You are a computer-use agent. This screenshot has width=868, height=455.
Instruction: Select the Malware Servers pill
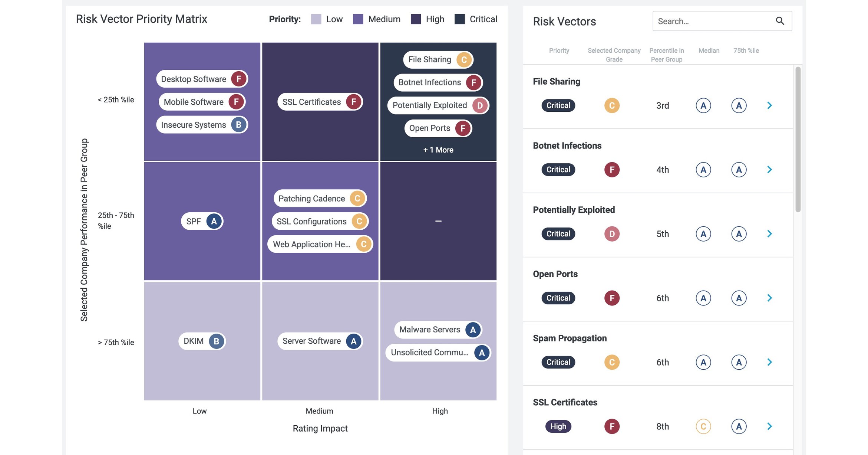tap(429, 330)
